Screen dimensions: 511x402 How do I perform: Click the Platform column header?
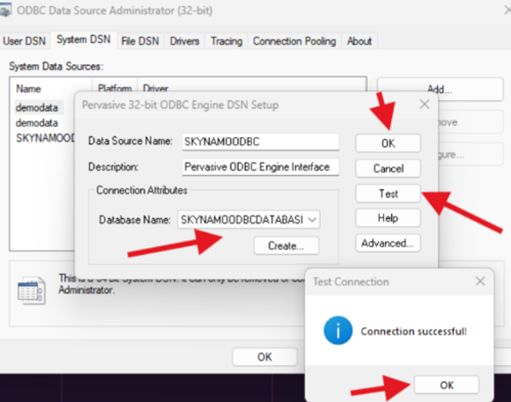click(x=115, y=88)
